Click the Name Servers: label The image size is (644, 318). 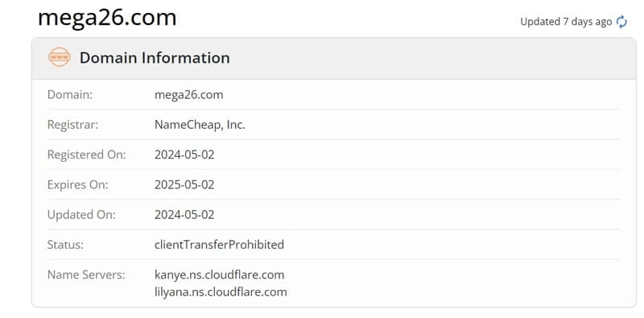86,275
